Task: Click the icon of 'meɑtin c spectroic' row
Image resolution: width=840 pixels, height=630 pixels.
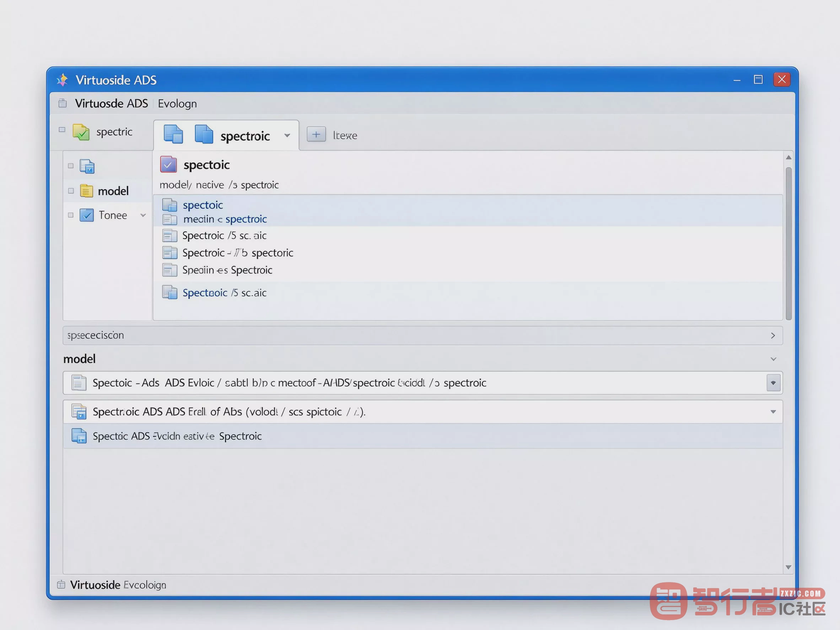Action: point(169,219)
